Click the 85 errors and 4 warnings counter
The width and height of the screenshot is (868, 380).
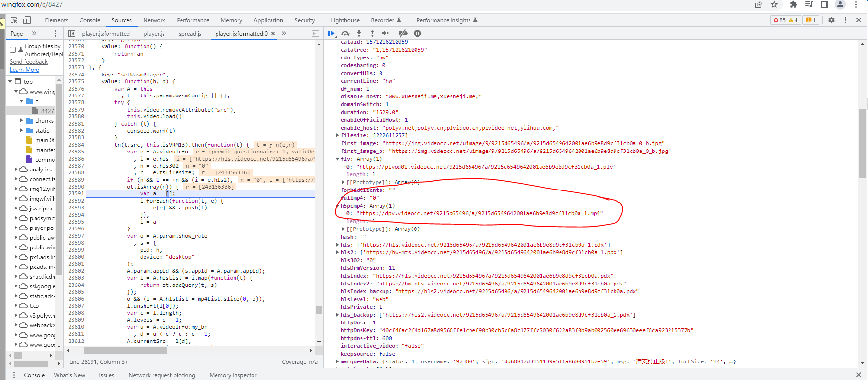coord(785,20)
